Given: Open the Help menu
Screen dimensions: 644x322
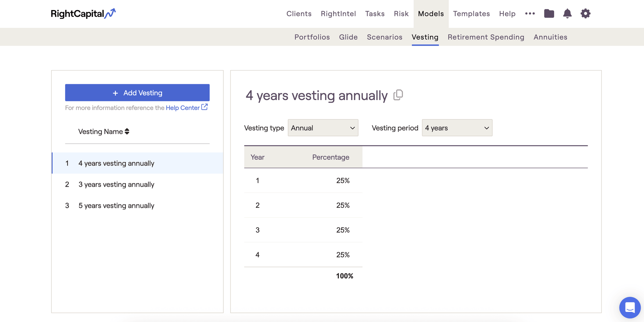Looking at the screenshot, I should [x=507, y=14].
